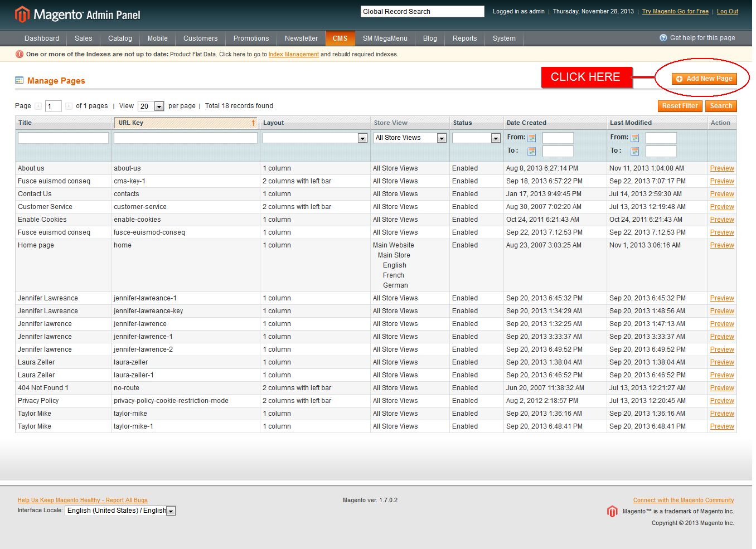The image size is (756, 549).
Task: Click Last Modified To input field
Action: pyautogui.click(x=661, y=151)
